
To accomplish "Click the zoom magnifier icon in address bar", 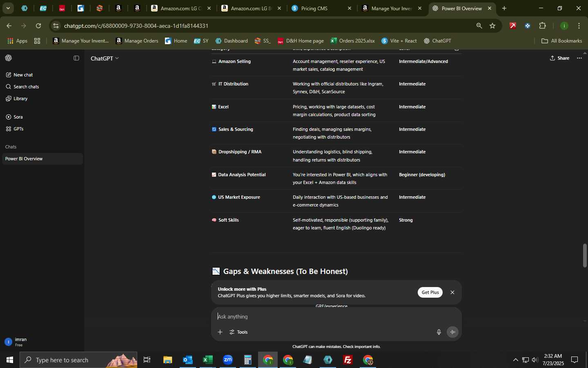I will point(479,26).
